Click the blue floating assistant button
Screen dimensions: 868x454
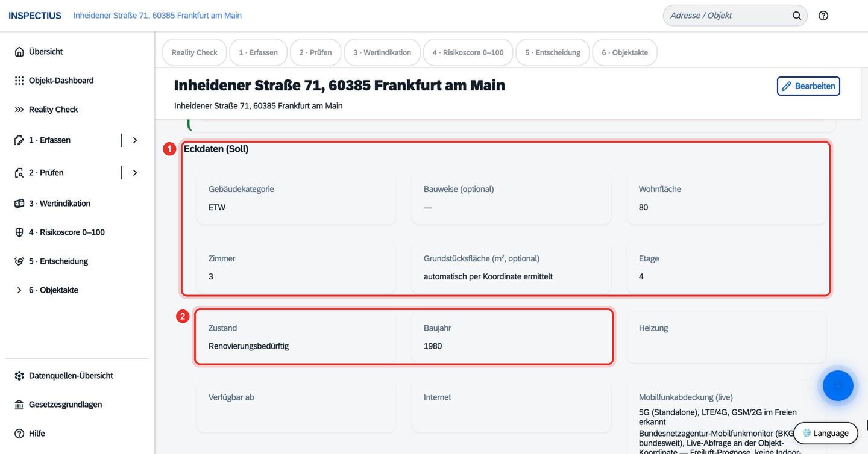(x=838, y=385)
